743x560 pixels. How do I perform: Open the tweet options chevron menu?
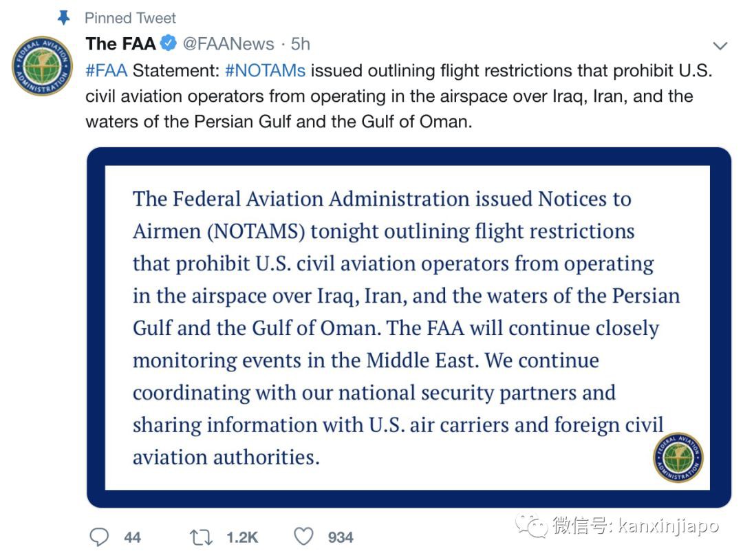pos(720,46)
